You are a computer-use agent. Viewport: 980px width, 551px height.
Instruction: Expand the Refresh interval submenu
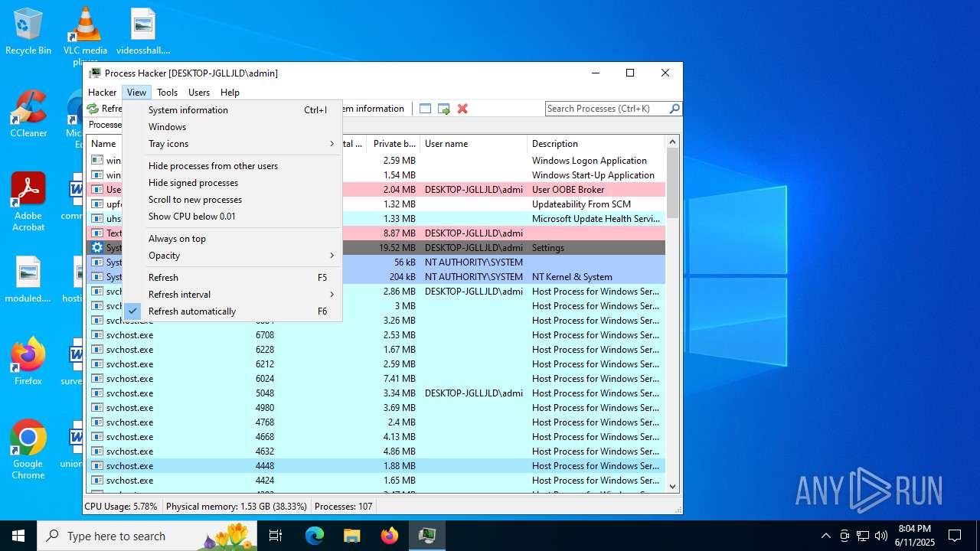(232, 295)
